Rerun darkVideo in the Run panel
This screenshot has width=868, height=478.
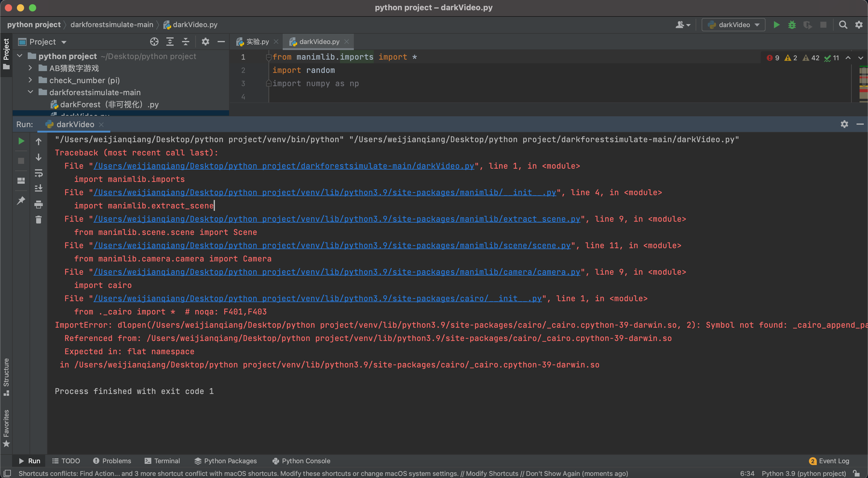pos(21,141)
